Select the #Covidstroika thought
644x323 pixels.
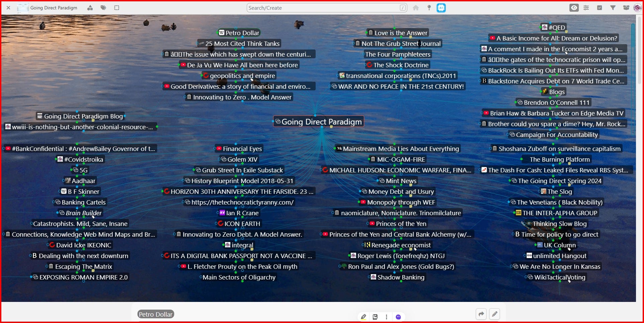point(80,159)
